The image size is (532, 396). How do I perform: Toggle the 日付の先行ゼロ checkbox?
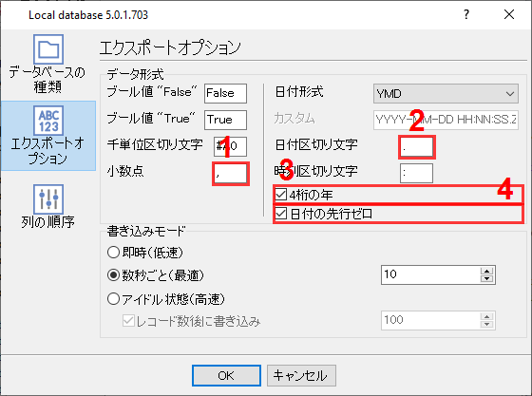coord(281,214)
